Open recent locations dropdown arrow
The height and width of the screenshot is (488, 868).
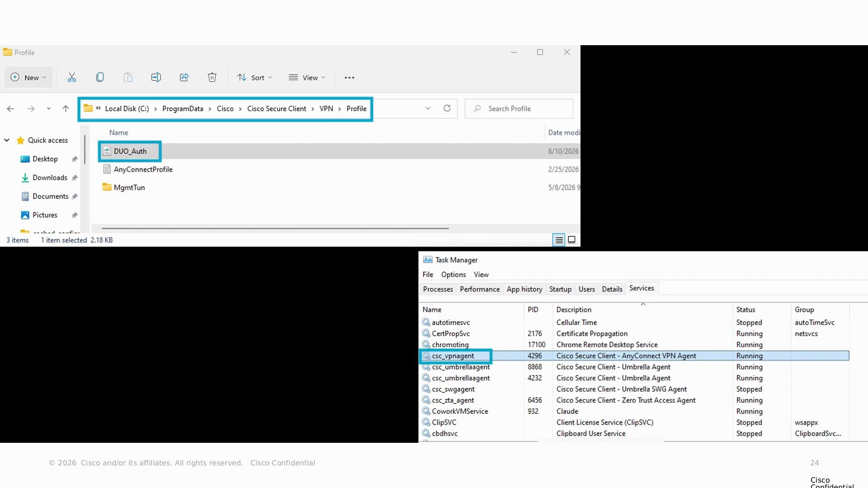(x=48, y=108)
